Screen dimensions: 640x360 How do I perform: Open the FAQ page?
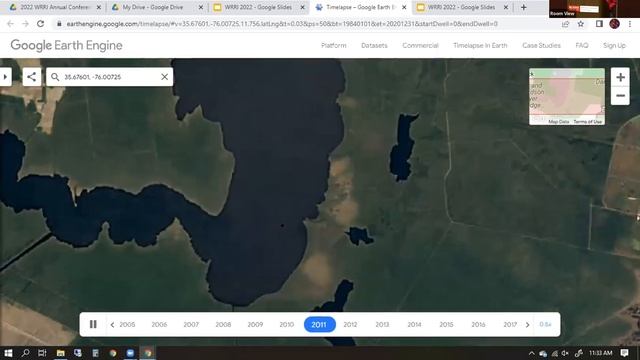(582, 45)
